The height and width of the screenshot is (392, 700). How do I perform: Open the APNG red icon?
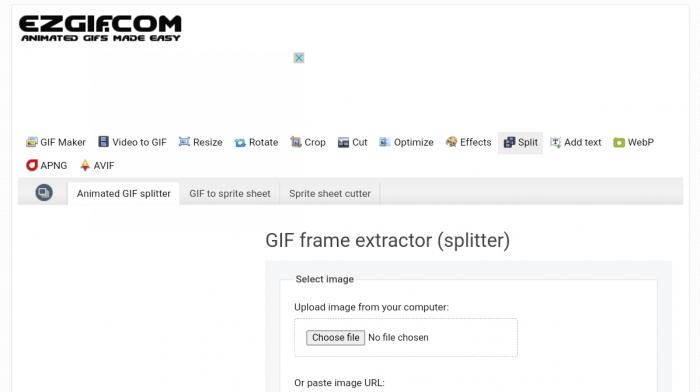(x=32, y=165)
